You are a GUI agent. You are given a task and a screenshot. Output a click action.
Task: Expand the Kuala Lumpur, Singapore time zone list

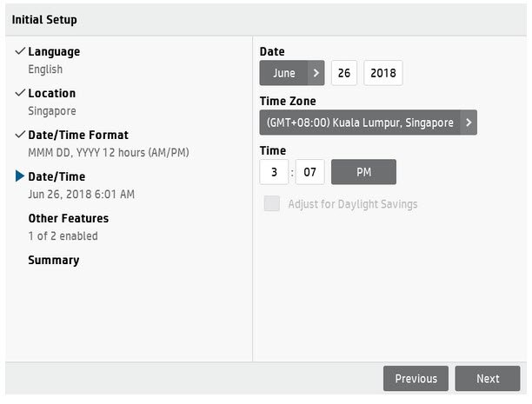[360, 123]
